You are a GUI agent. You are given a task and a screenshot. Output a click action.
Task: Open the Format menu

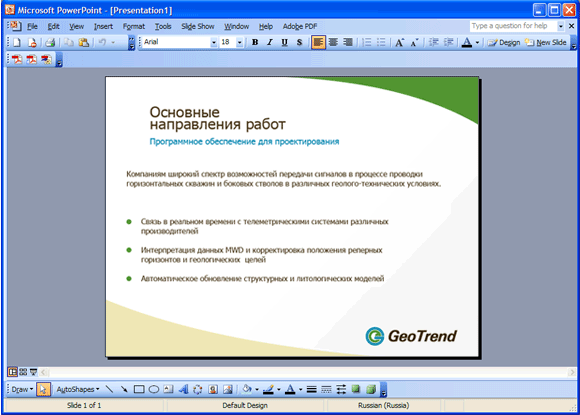[x=134, y=26]
